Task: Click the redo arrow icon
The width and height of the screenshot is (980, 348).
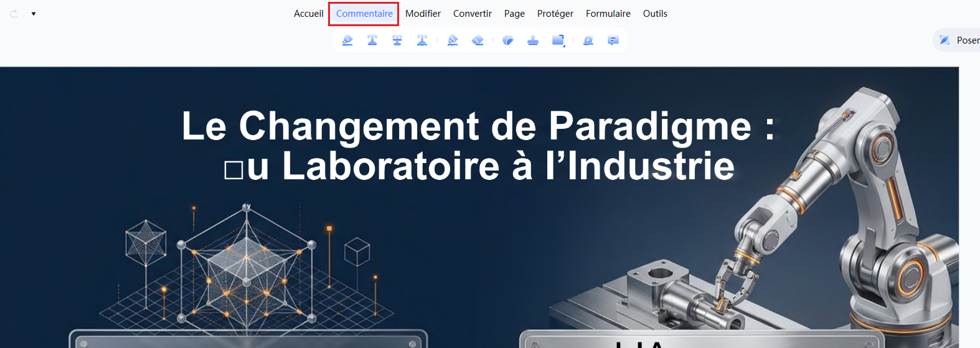Action: (14, 13)
